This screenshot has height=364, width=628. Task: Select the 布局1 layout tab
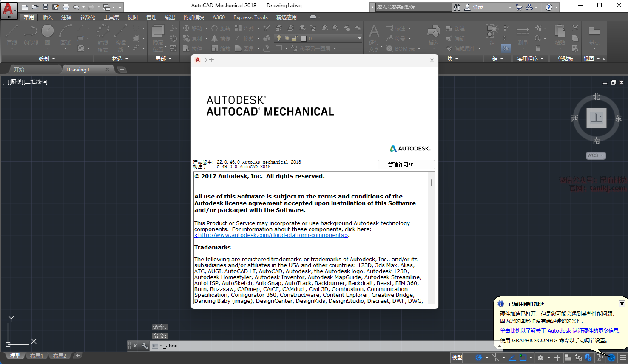pyautogui.click(x=37, y=356)
